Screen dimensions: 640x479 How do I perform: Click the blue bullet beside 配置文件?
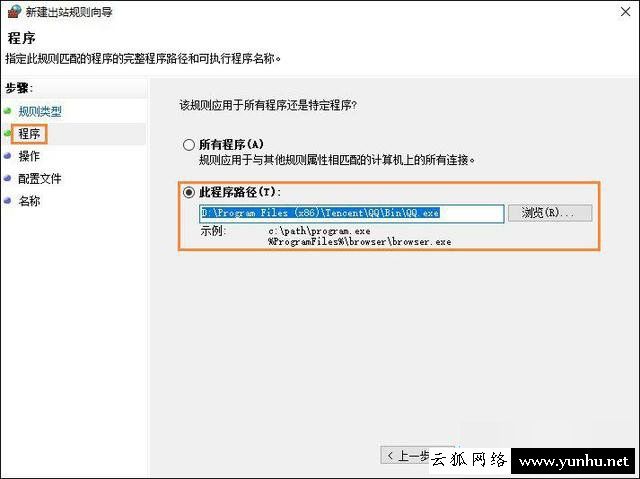tap(7, 178)
